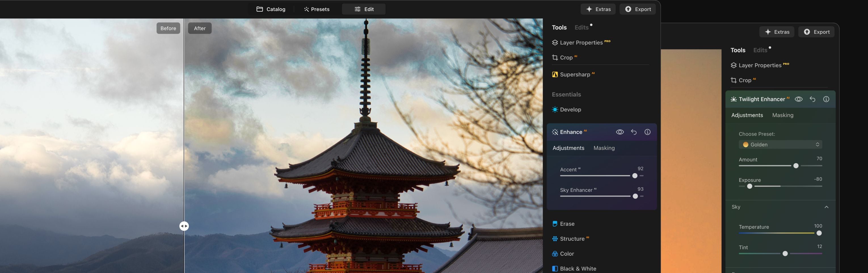Open Crop tool in front window

(564, 57)
